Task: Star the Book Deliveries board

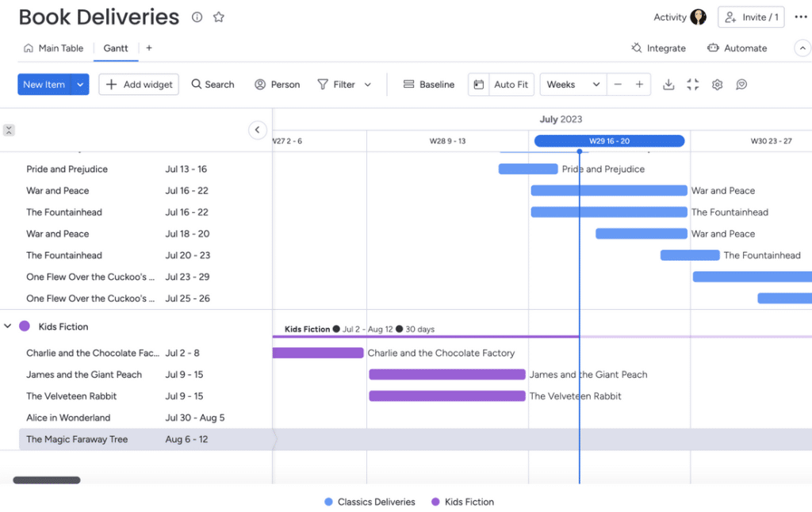Action: click(x=218, y=16)
